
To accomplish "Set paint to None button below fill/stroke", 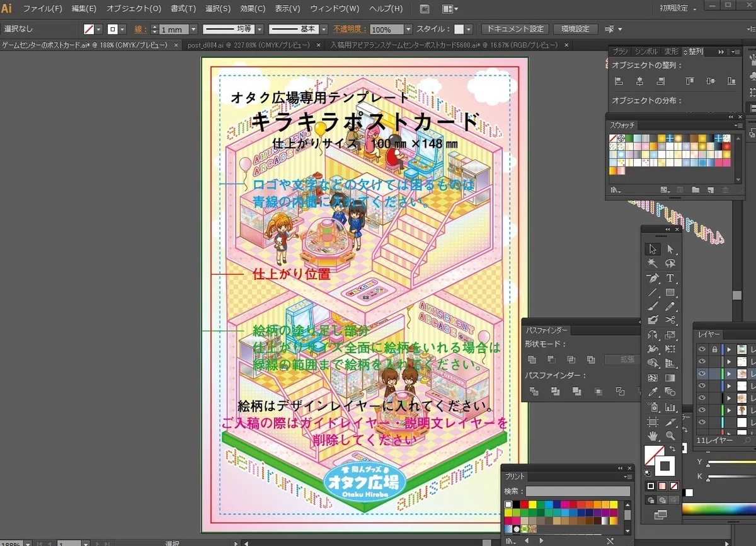I will tap(673, 485).
